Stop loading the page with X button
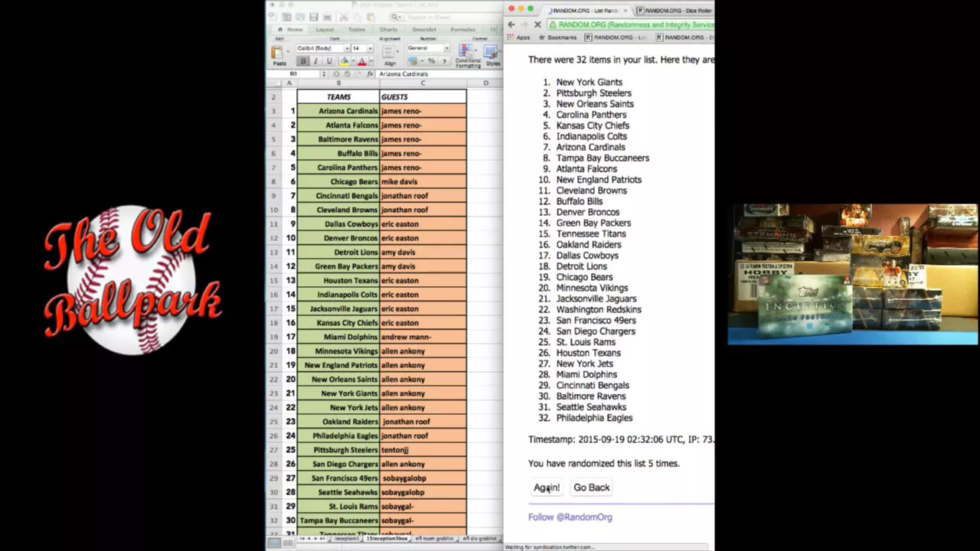This screenshot has height=551, width=980. pos(537,24)
